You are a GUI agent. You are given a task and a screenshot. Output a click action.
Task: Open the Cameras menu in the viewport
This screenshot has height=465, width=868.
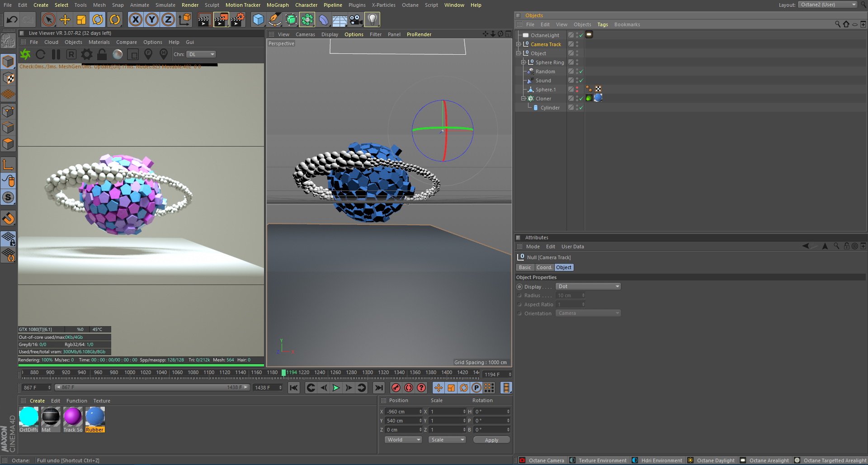click(305, 34)
